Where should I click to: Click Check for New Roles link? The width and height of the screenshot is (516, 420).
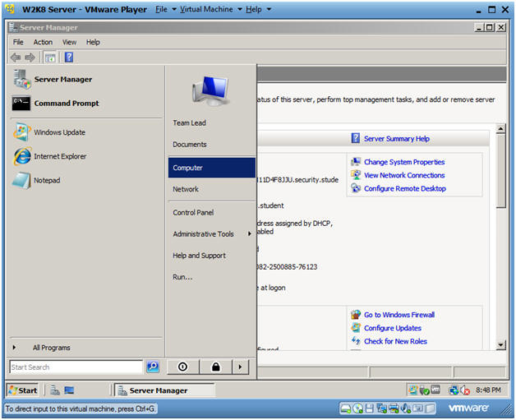[x=395, y=341]
